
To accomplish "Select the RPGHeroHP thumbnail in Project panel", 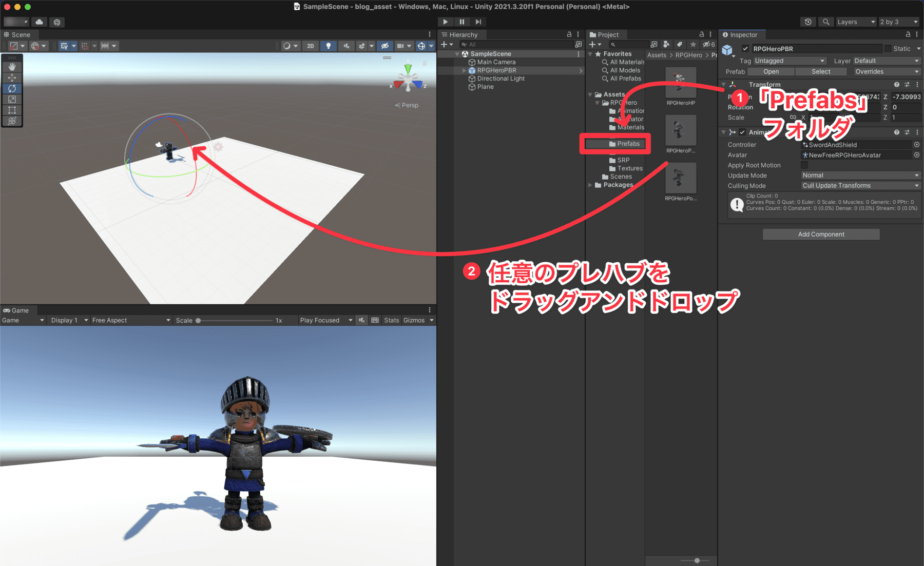I will point(680,83).
